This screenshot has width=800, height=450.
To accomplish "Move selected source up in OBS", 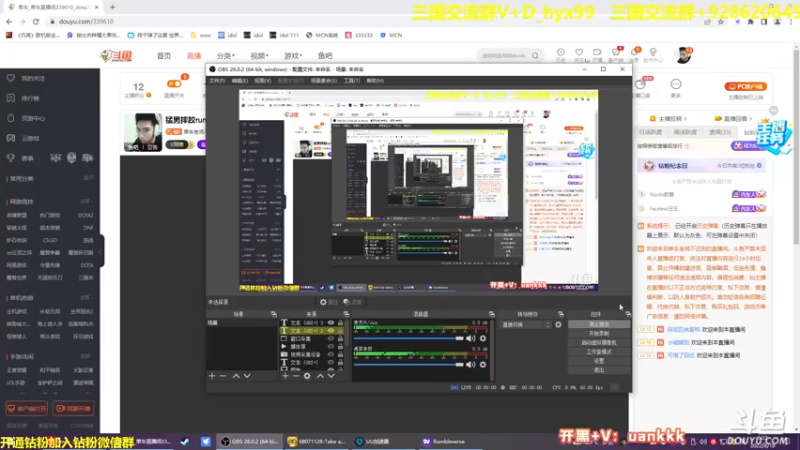I will 320,376.
